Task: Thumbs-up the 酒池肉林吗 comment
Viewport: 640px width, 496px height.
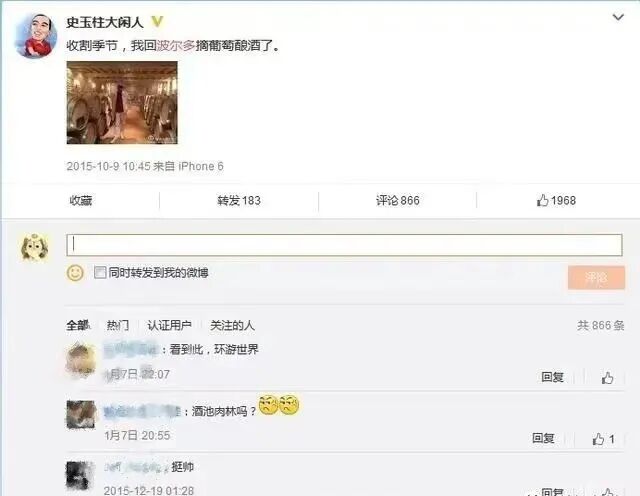Action: pos(603,439)
